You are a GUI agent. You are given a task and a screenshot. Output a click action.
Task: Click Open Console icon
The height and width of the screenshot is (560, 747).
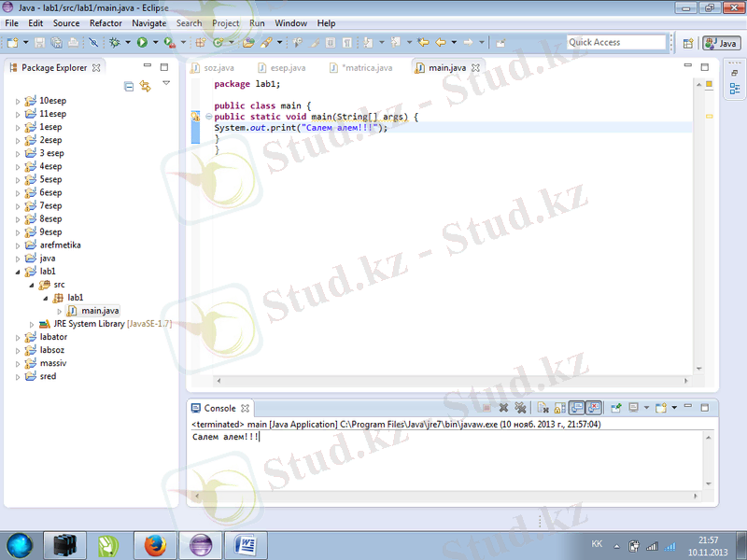pyautogui.click(x=661, y=408)
